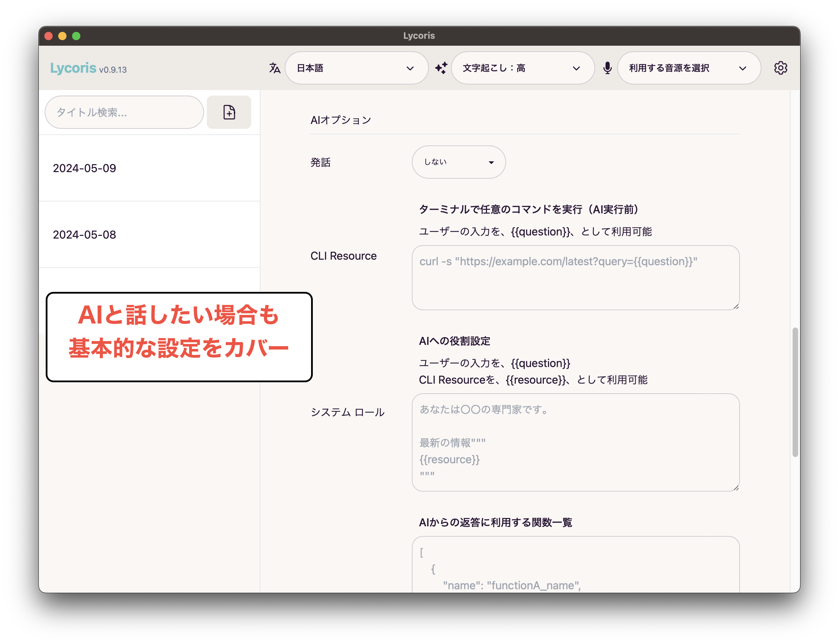
Task: Close the Lycoris window
Action: click(x=48, y=36)
